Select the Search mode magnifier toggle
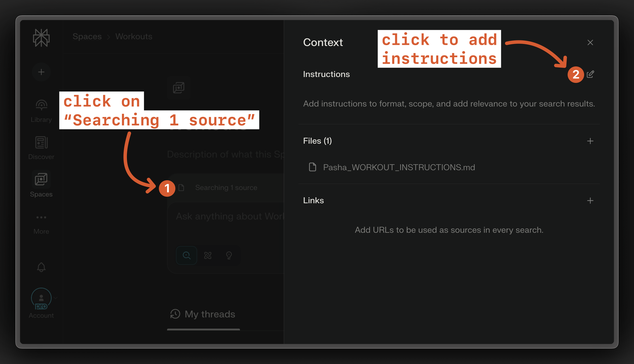 coord(186,255)
